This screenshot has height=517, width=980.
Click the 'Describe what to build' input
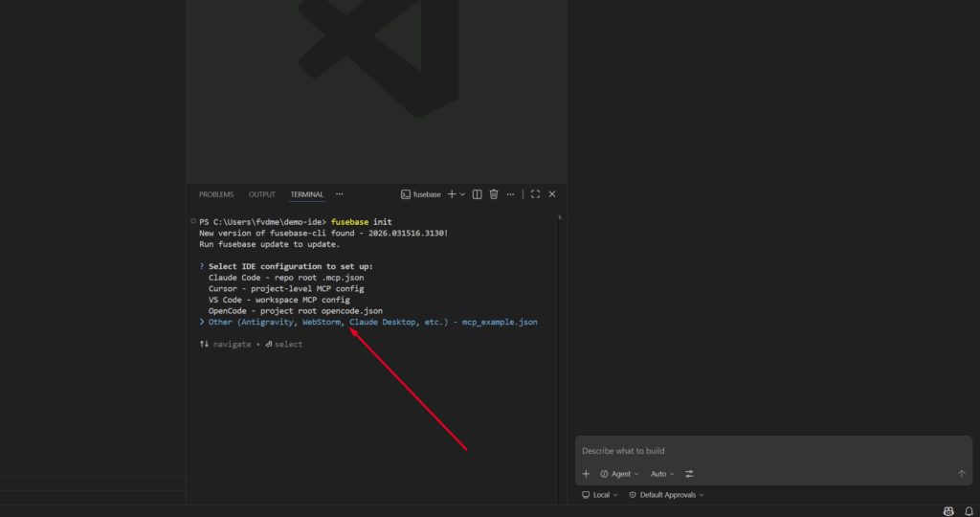766,451
